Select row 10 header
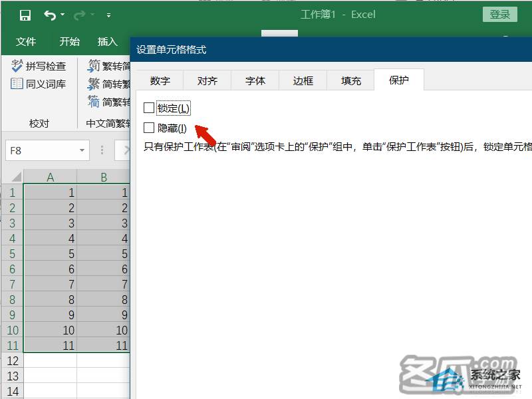Screen dimensions: 532x399 click(12, 330)
